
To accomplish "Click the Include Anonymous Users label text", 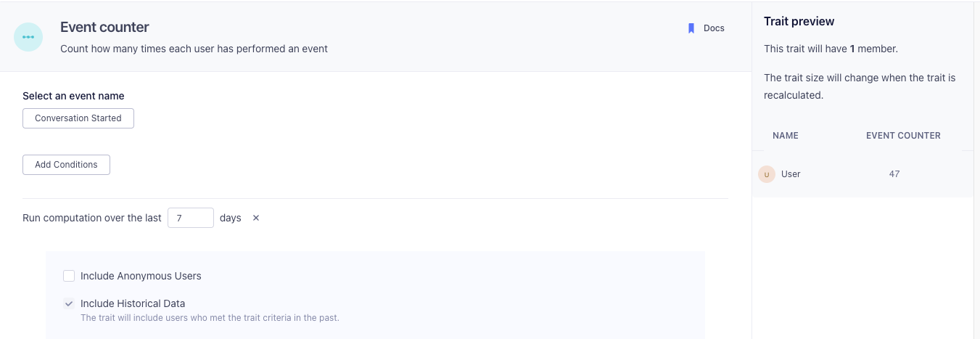I will pos(141,276).
